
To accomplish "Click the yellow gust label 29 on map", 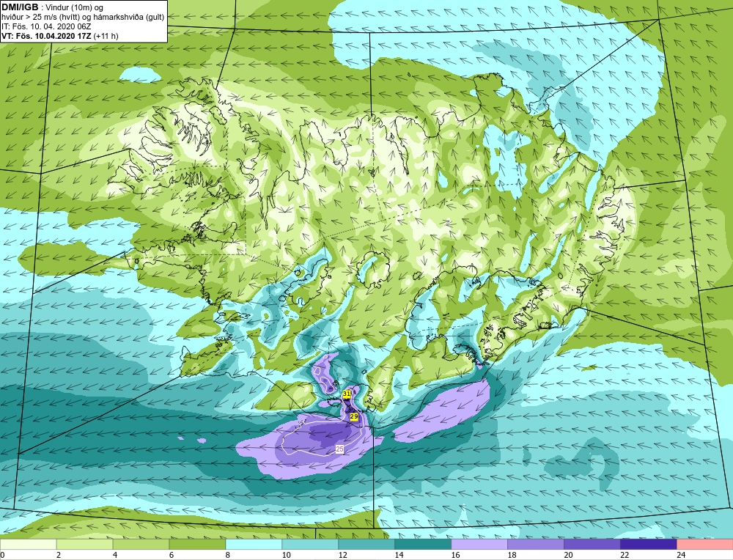I will click(354, 416).
